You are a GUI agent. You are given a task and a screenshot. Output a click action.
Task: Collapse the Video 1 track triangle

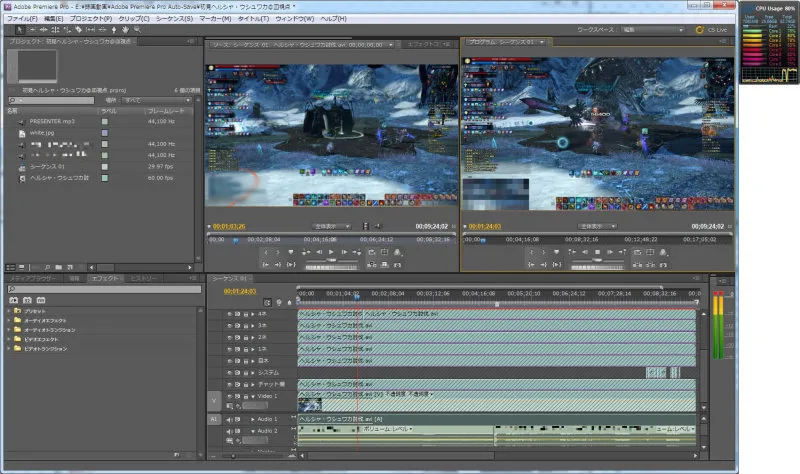pos(253,396)
